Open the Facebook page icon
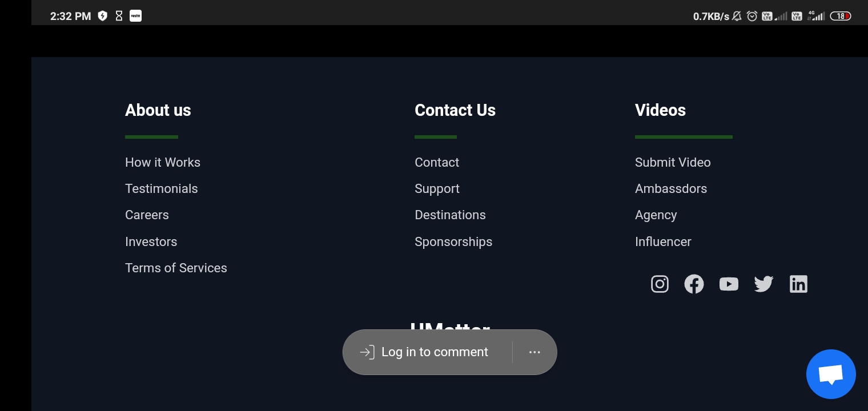 [694, 284]
